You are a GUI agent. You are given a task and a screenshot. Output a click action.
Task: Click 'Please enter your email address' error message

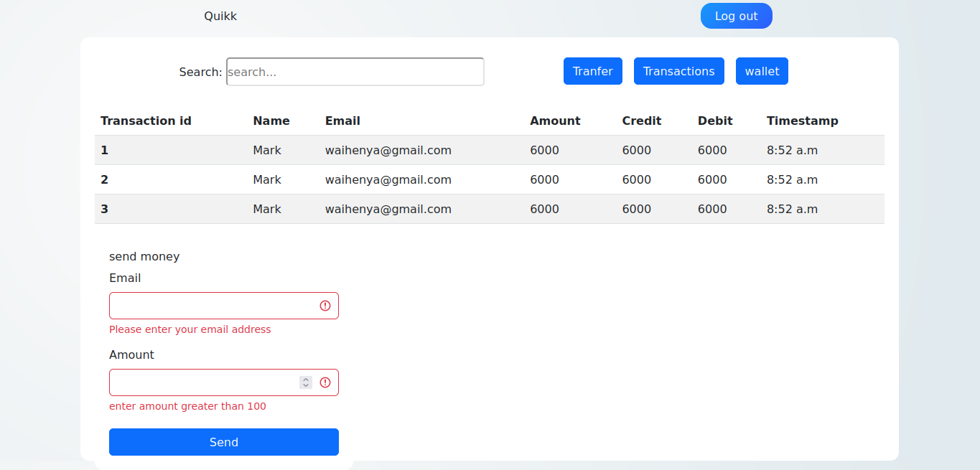190,329
